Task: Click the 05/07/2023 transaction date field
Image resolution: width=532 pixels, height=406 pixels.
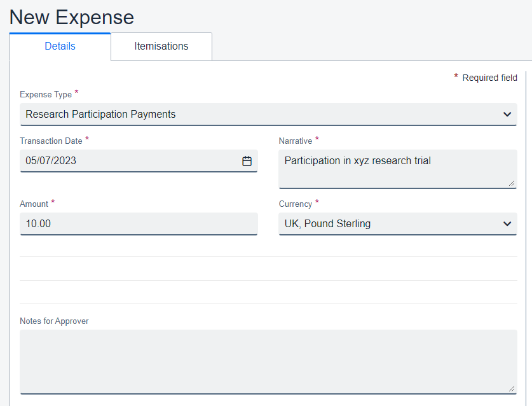Action: tap(127, 161)
